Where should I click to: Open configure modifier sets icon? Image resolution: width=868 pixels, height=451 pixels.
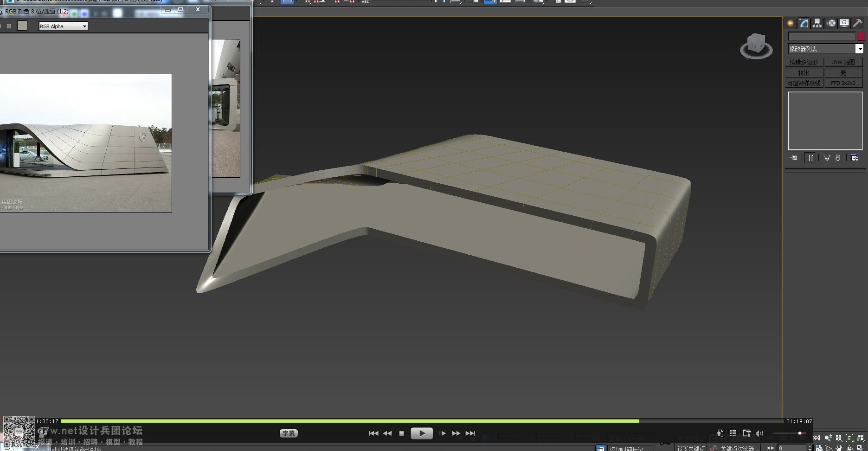pyautogui.click(x=854, y=158)
